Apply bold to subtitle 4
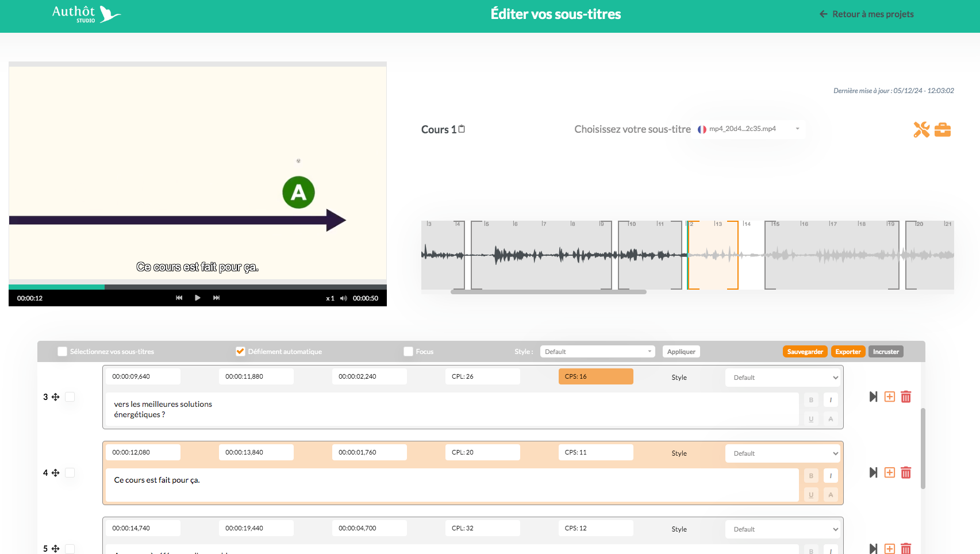This screenshot has width=980, height=554. [811, 476]
